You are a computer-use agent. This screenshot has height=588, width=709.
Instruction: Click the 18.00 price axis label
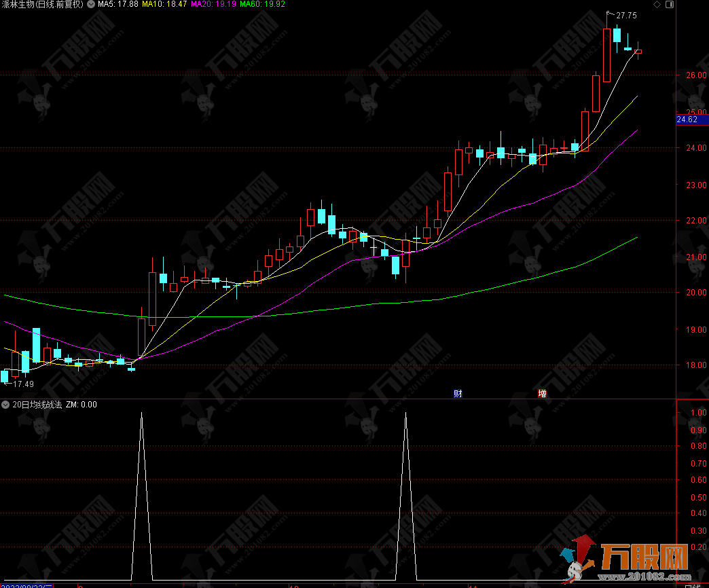click(x=696, y=365)
